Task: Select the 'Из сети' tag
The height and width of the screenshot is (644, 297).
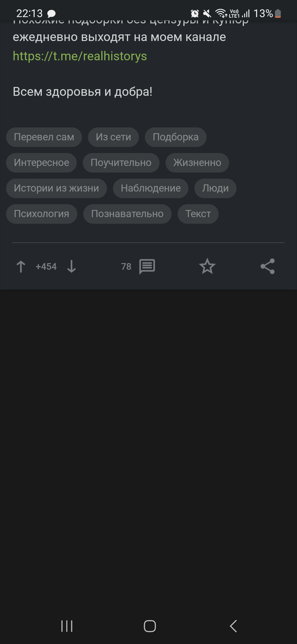Action: pyautogui.click(x=113, y=137)
